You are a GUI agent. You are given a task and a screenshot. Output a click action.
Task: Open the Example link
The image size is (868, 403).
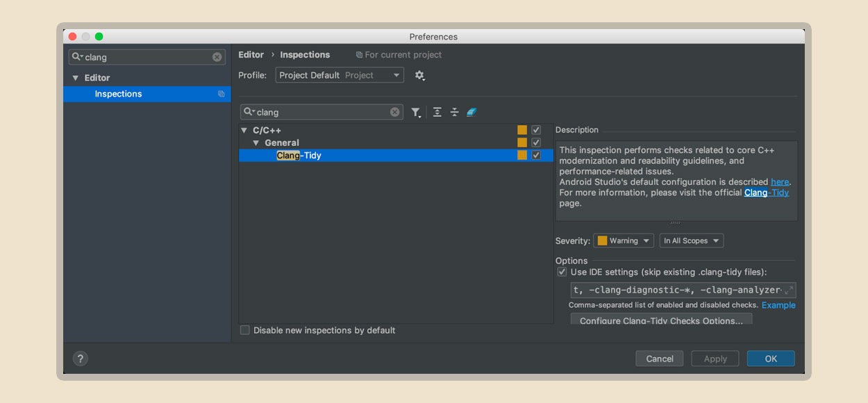click(x=778, y=305)
